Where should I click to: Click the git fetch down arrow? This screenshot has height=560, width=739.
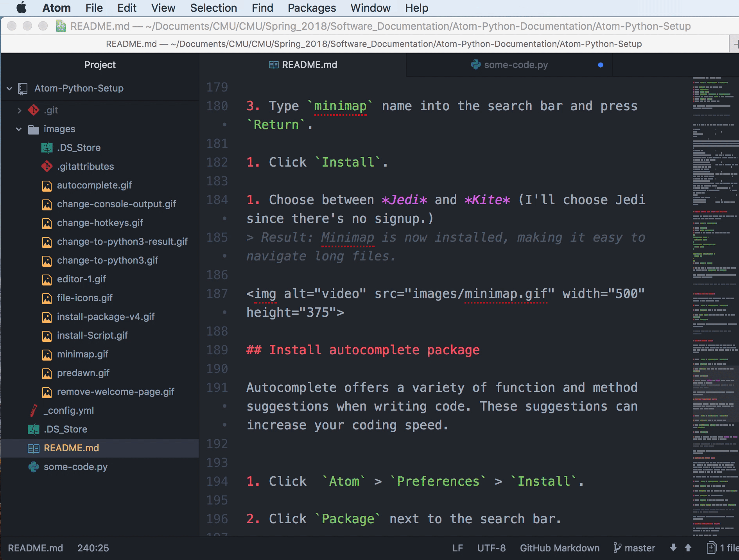pyautogui.click(x=673, y=548)
